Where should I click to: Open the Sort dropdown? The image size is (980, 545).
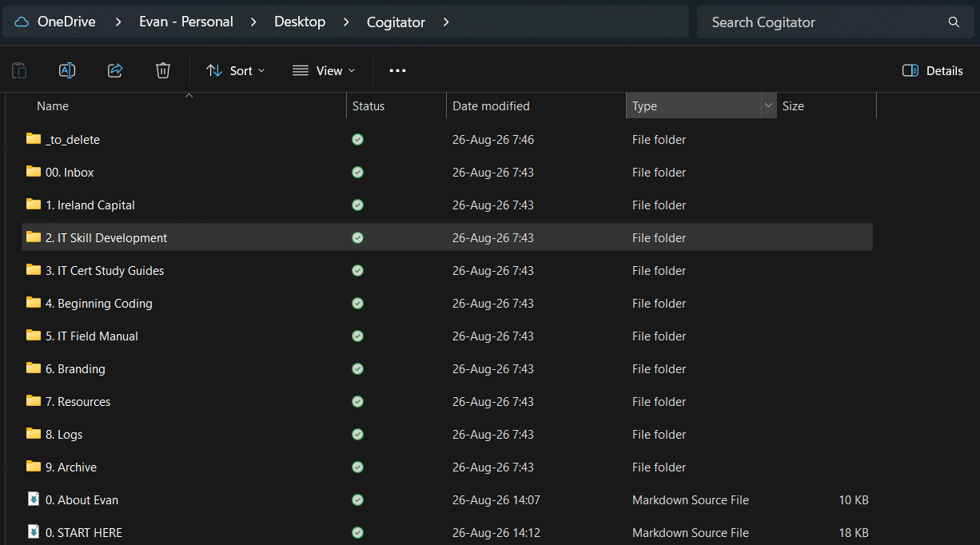pyautogui.click(x=235, y=70)
